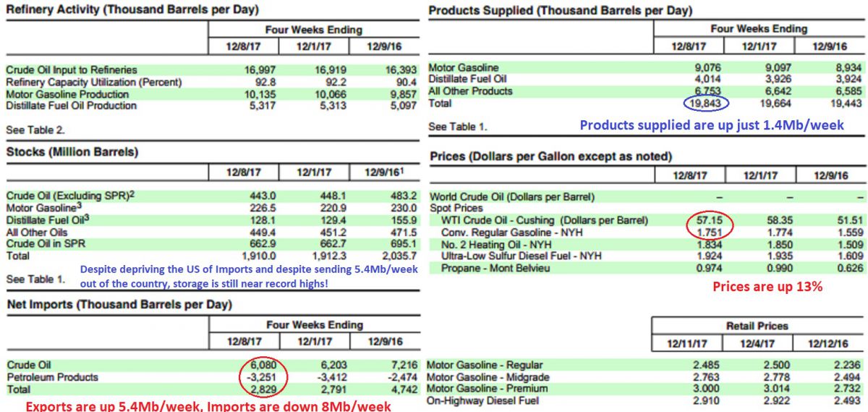
Task: Click the 'Stocks (Million Barrels)' heading
Action: pos(72,152)
